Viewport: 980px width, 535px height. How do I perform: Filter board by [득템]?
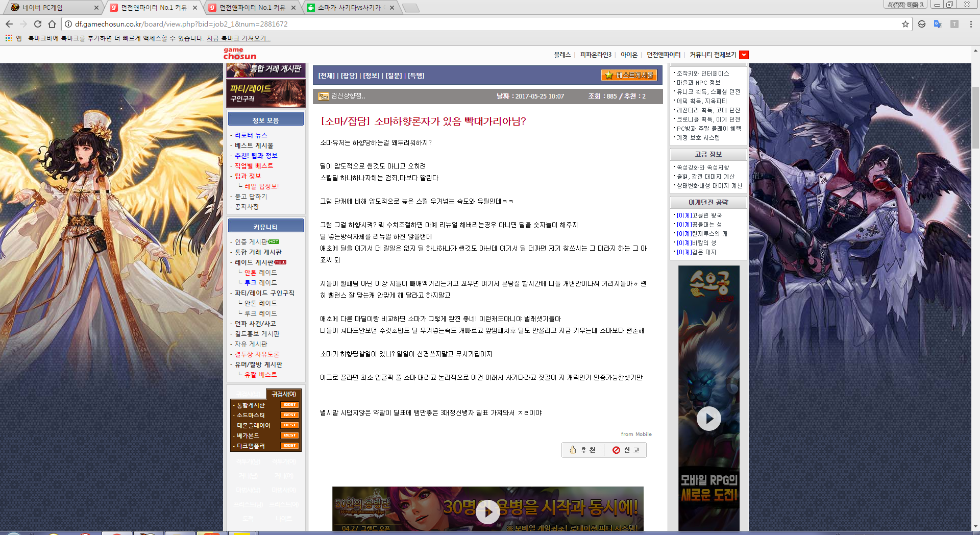pyautogui.click(x=416, y=76)
